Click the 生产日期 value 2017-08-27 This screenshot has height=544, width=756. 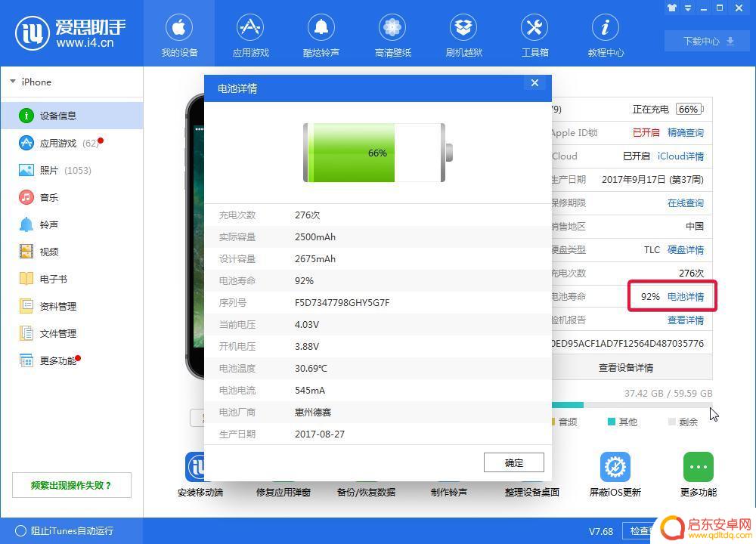tap(320, 434)
